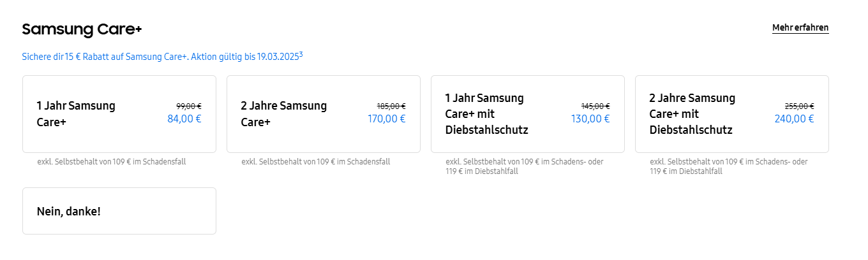This screenshot has height=260, width=868.
Task: Click the crossed-out 255,00 € price
Action: [799, 106]
